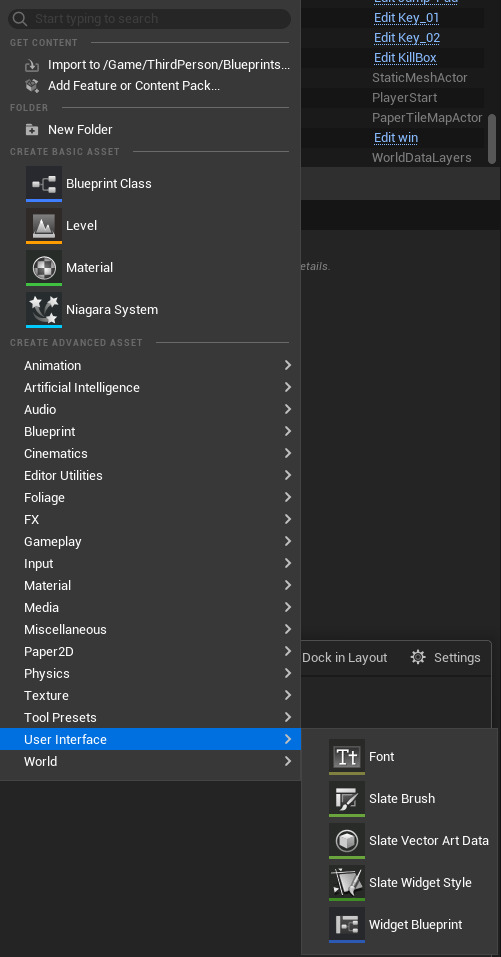The image size is (501, 957).
Task: Click the Slate Widget Style icon
Action: tap(347, 883)
